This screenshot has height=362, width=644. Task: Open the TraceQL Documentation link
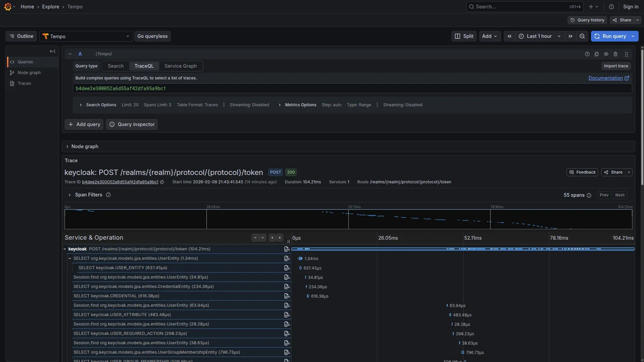click(605, 78)
